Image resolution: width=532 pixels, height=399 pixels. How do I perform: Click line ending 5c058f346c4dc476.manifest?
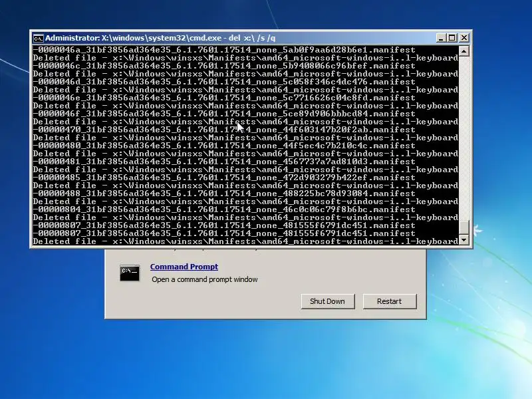(x=224, y=82)
